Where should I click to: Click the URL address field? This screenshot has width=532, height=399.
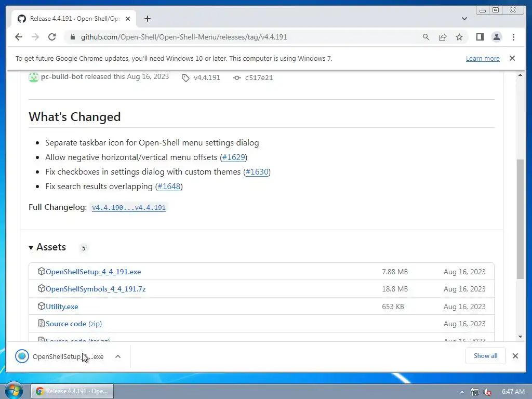coord(184,37)
